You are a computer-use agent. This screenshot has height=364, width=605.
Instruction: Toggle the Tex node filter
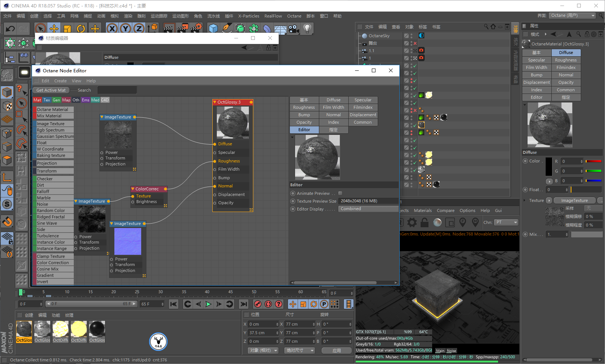47,100
